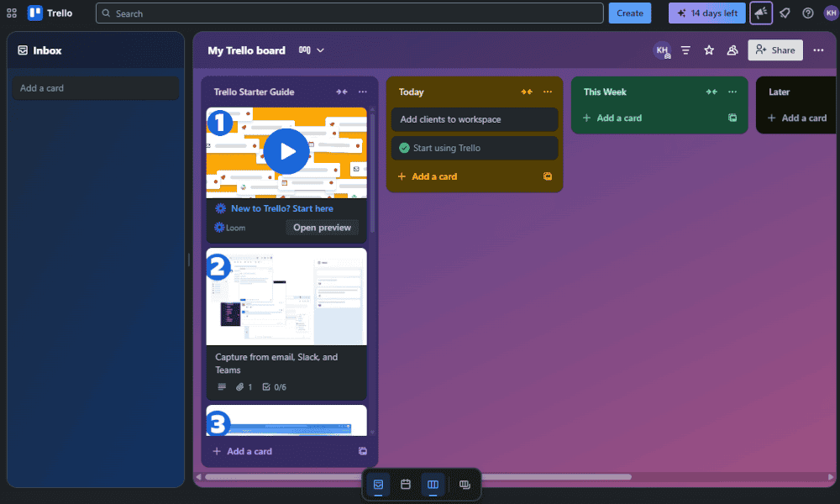The image size is (840, 504).
Task: Toggle complete check on Start using Trello
Action: click(x=405, y=148)
